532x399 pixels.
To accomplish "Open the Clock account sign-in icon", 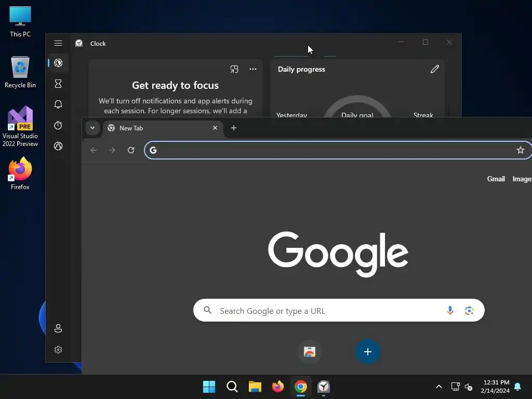I will [58, 328].
